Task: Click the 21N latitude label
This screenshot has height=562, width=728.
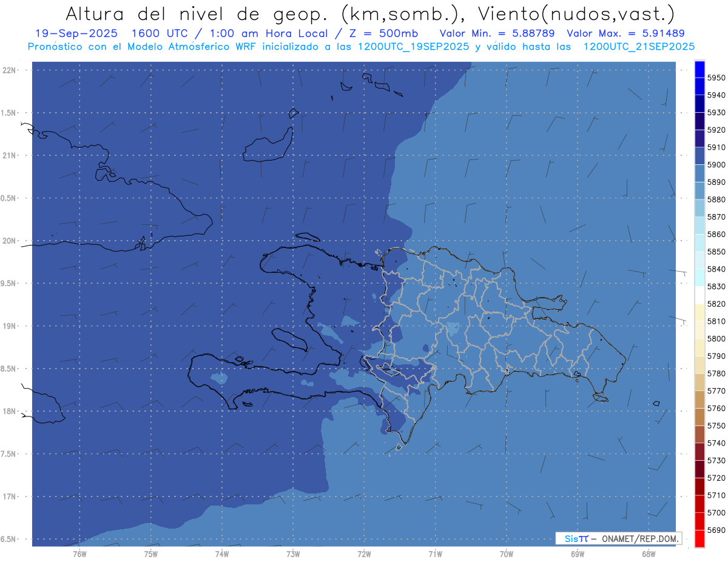Action: pos(9,155)
